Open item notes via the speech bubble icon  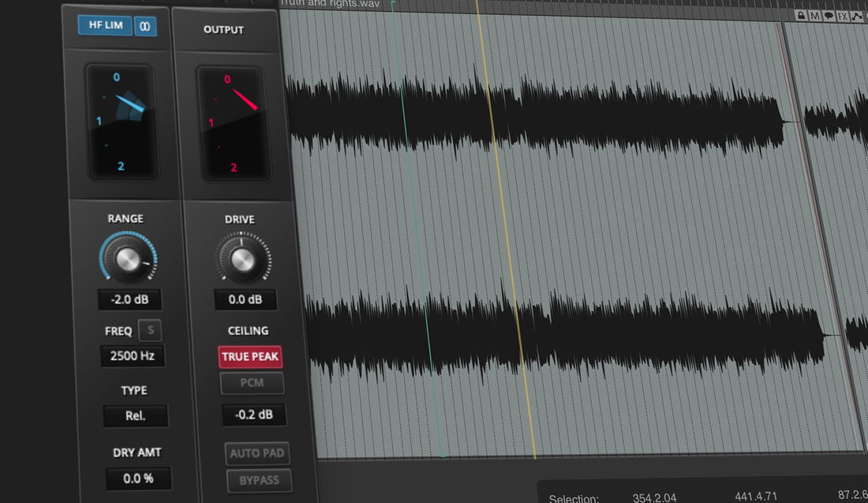coord(829,16)
